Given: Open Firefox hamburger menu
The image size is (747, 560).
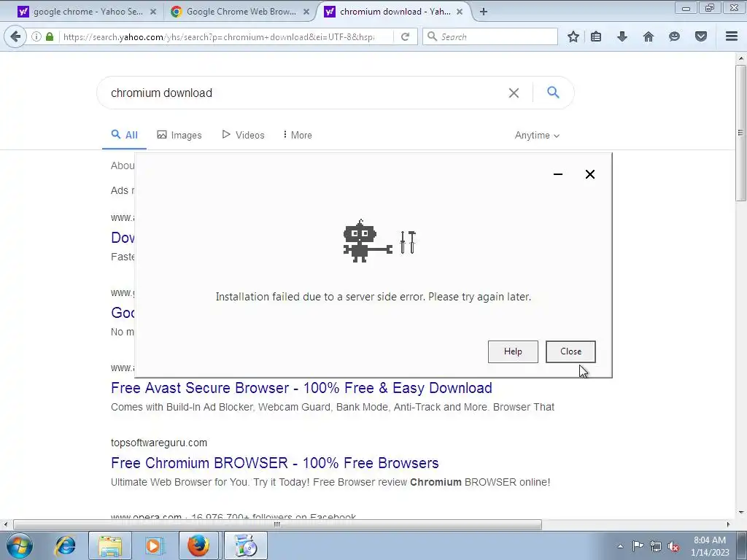Looking at the screenshot, I should [x=732, y=36].
